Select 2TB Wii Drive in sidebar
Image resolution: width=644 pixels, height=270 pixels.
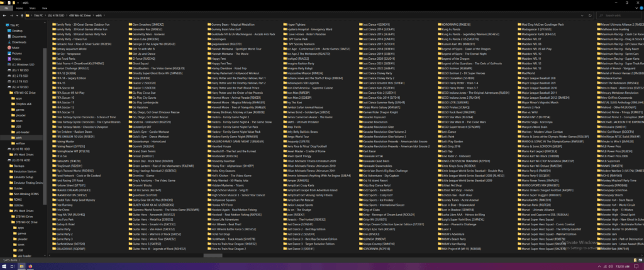21,216
